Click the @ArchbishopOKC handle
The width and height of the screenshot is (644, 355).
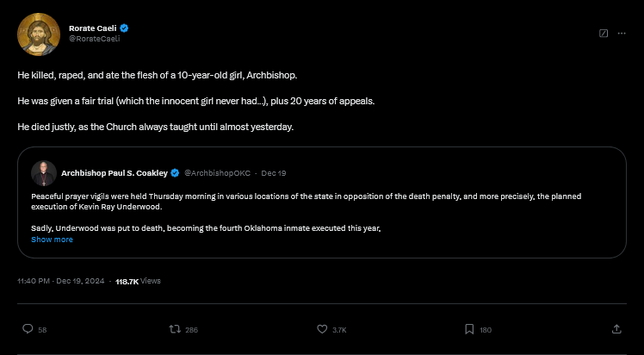(217, 171)
